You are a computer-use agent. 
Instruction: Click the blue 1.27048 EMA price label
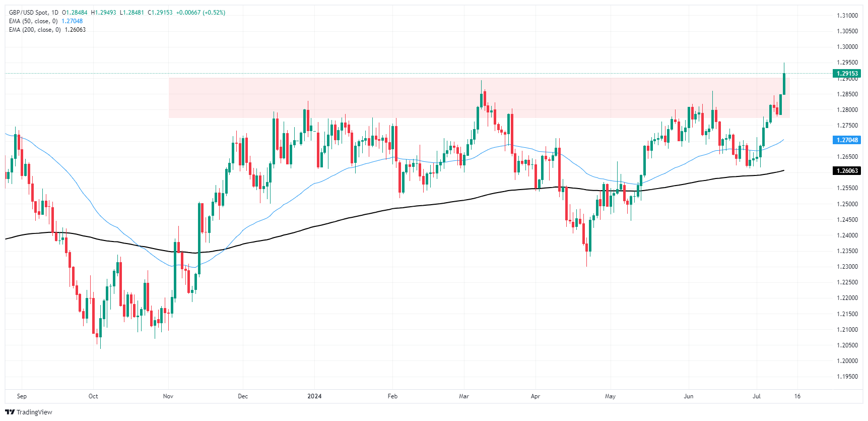point(847,140)
